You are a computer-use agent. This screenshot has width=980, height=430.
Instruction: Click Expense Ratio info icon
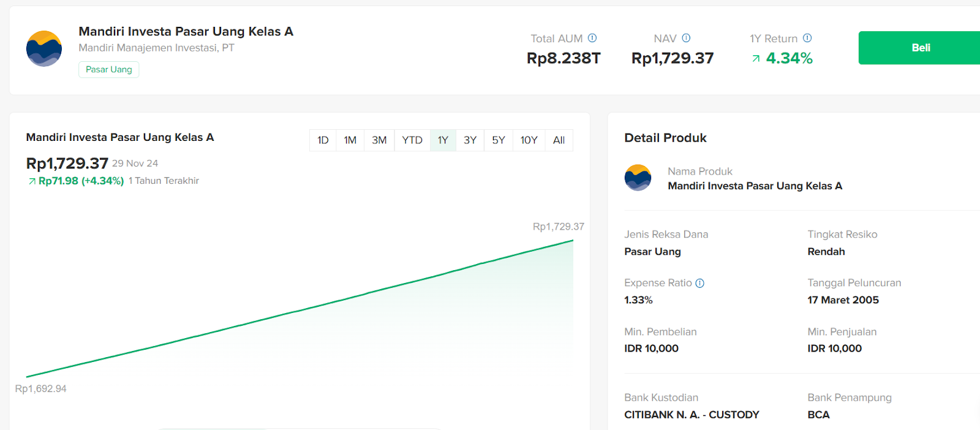(x=700, y=283)
